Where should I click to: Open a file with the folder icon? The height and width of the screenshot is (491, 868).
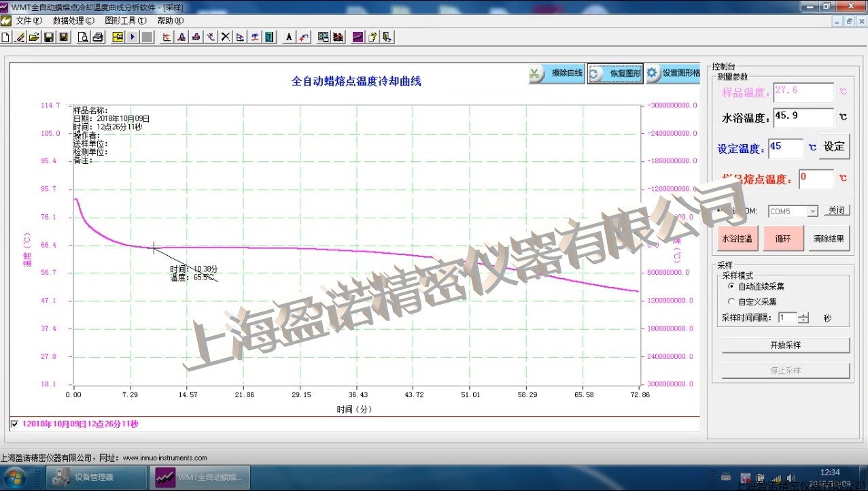[34, 37]
